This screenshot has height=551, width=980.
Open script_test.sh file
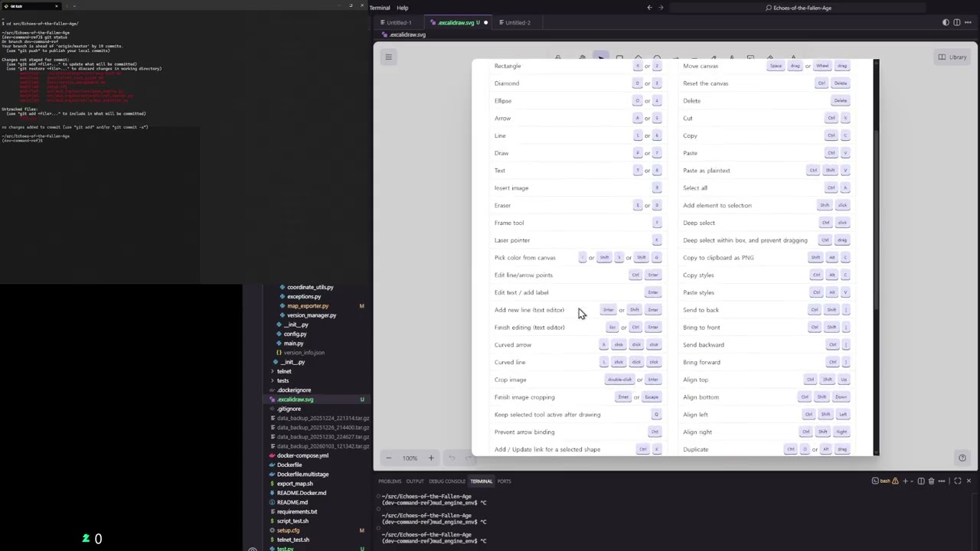292,521
